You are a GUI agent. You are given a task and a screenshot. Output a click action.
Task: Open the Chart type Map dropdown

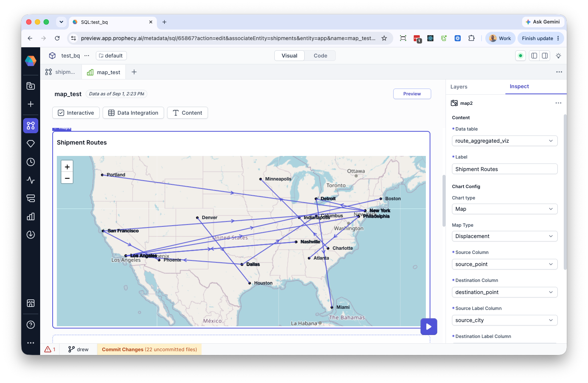pyautogui.click(x=505, y=209)
